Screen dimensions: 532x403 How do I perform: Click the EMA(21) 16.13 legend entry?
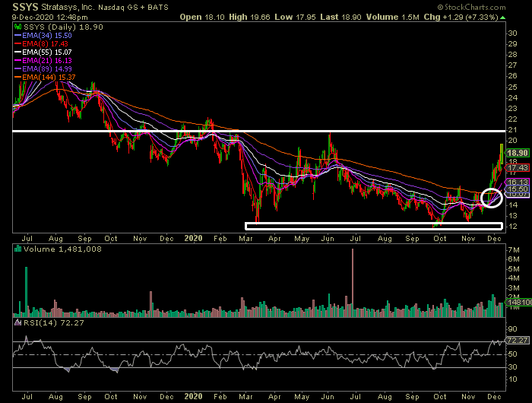point(47,60)
